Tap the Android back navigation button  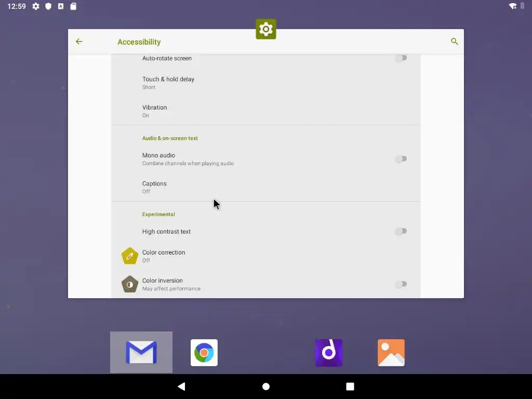click(181, 387)
